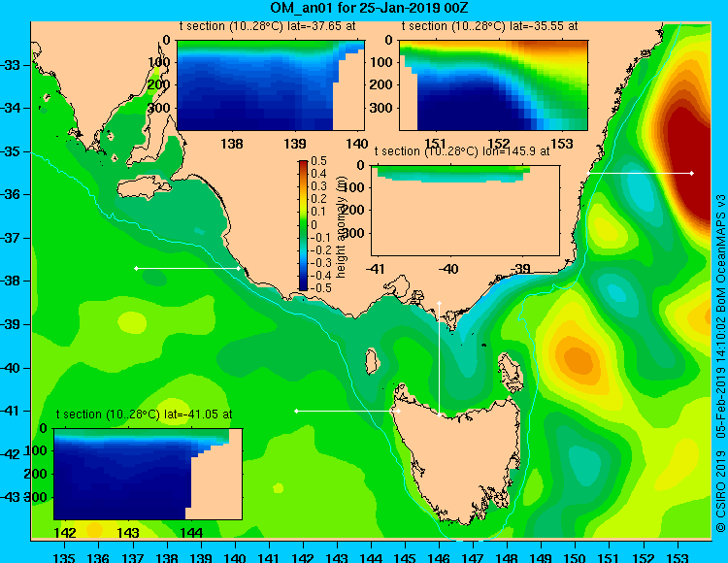
Task: Click Kangaroo Island on the map
Action: (x=144, y=187)
